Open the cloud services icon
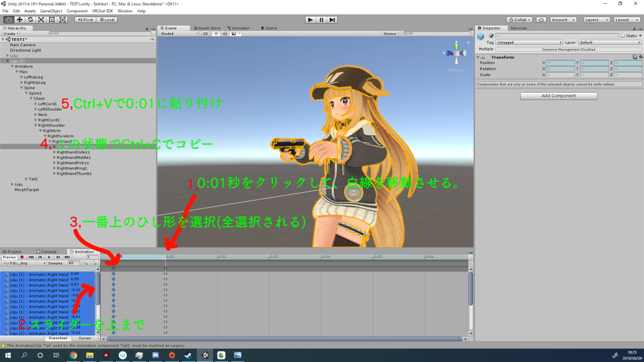This screenshot has width=644, height=362. pyautogui.click(x=541, y=20)
